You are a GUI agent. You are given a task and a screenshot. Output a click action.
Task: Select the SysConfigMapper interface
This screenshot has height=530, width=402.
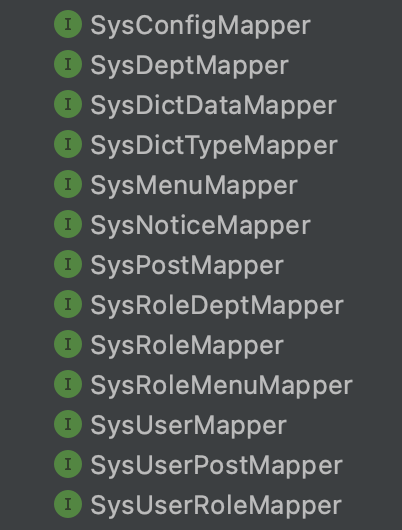coord(200,26)
